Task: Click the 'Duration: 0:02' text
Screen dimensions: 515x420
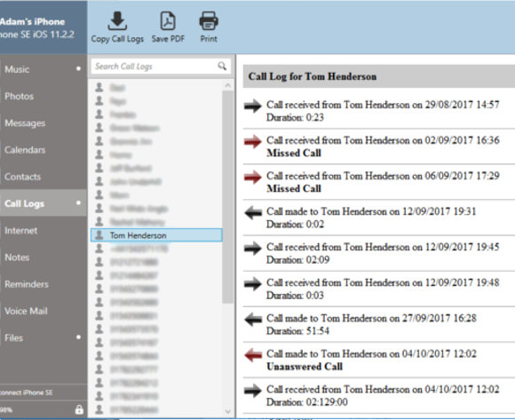Action: tap(295, 224)
